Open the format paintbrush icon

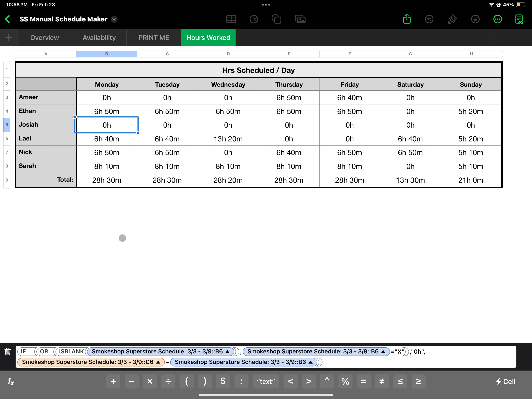452,19
